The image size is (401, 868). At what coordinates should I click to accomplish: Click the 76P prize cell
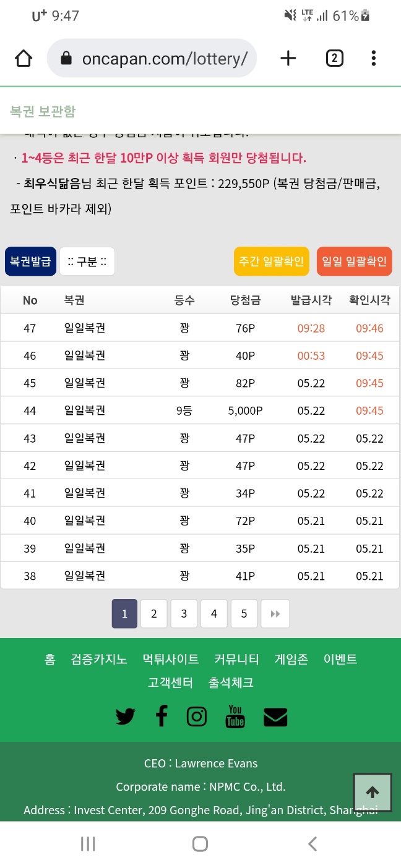coord(246,328)
